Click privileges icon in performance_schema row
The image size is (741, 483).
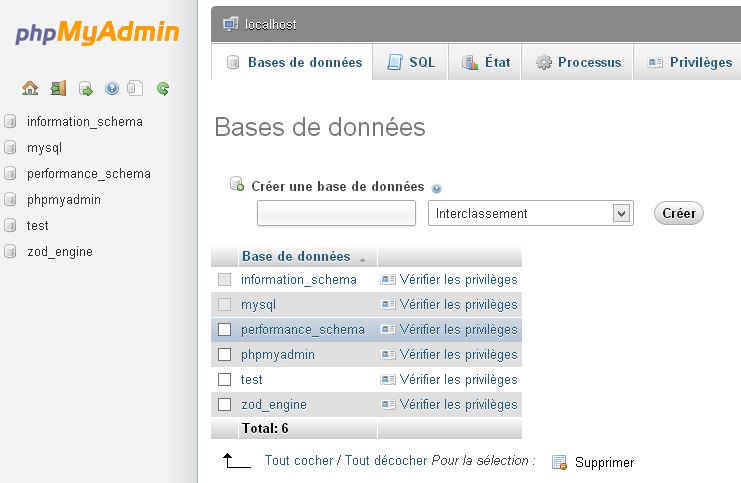click(388, 329)
